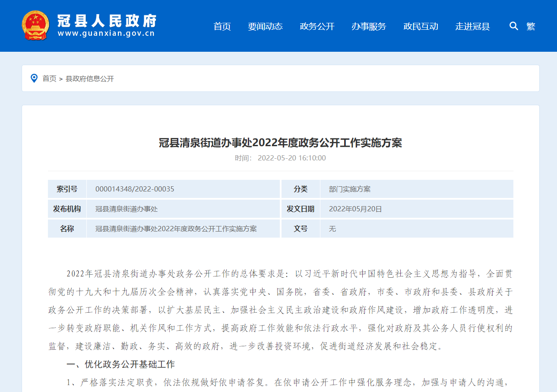Click the 文号 value 无
557x392 pixels.
click(x=332, y=229)
